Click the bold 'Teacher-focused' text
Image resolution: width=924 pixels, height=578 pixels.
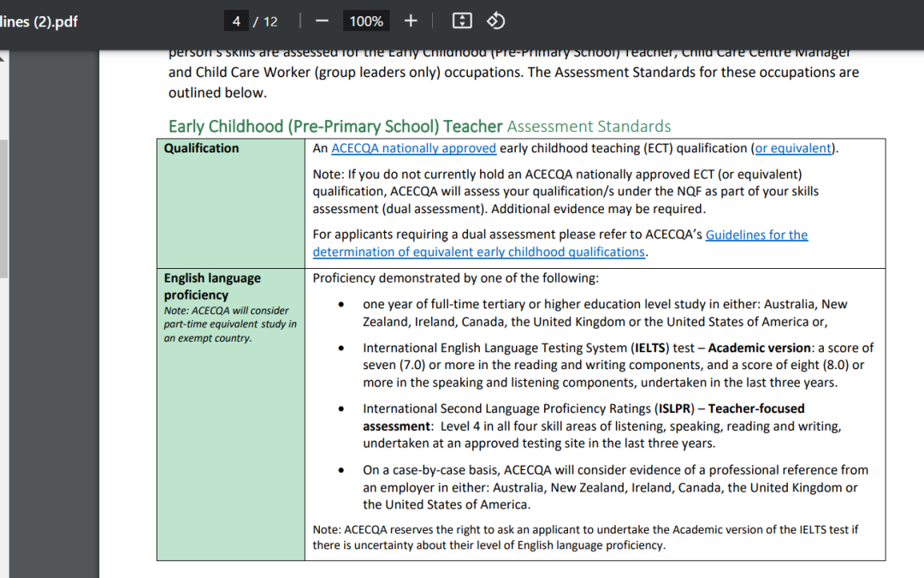[756, 408]
